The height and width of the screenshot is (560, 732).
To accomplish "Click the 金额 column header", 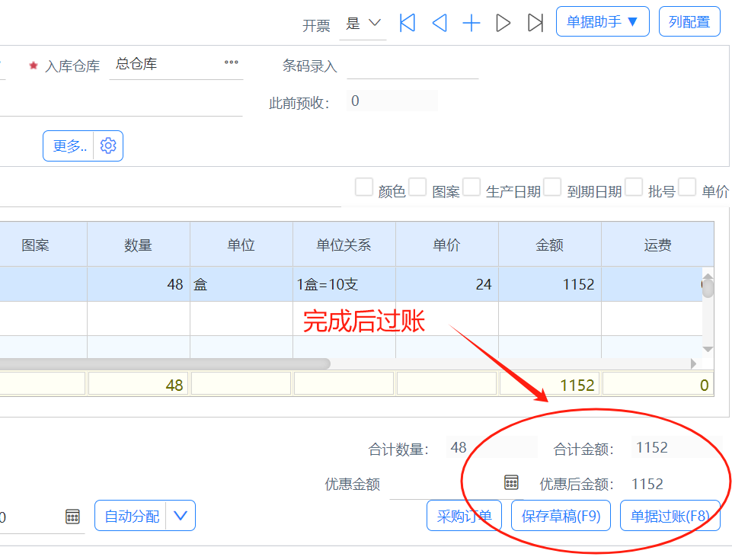I will pyautogui.click(x=549, y=245).
